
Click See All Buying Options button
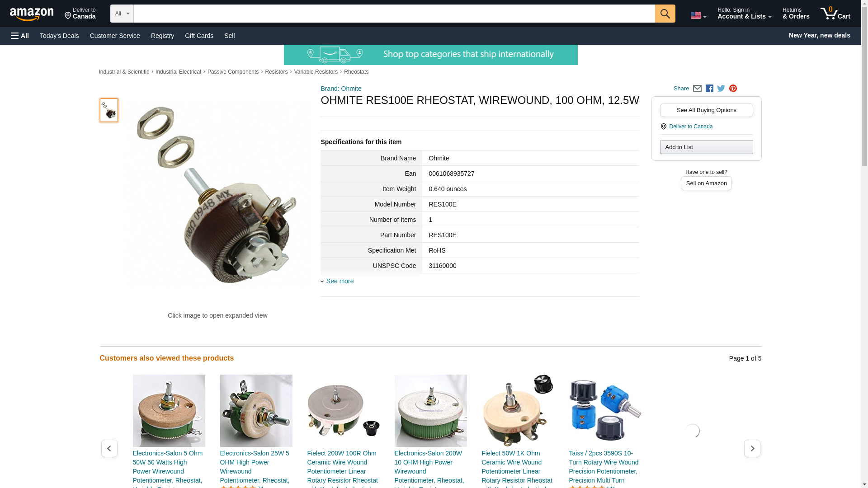pos(706,110)
